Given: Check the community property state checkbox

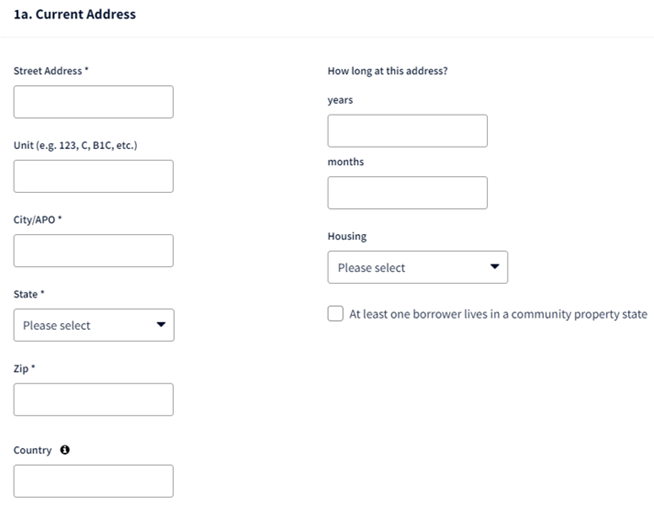Looking at the screenshot, I should (335, 313).
